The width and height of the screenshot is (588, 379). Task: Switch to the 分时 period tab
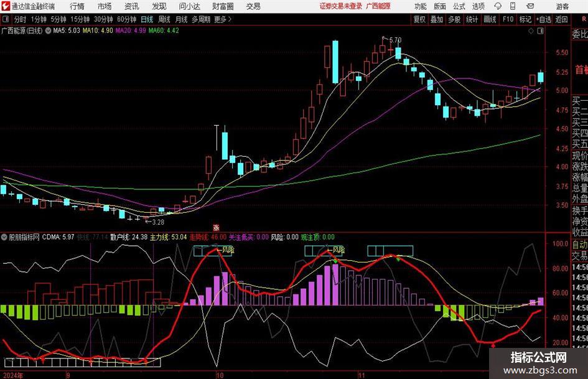pyautogui.click(x=21, y=19)
